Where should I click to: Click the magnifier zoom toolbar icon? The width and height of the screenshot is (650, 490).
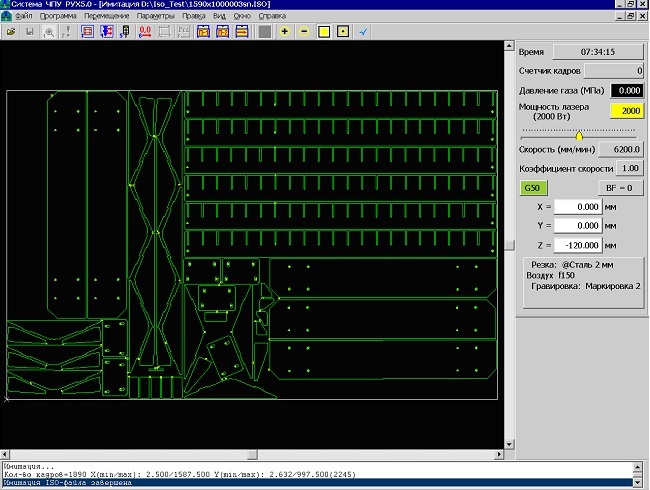click(x=49, y=32)
